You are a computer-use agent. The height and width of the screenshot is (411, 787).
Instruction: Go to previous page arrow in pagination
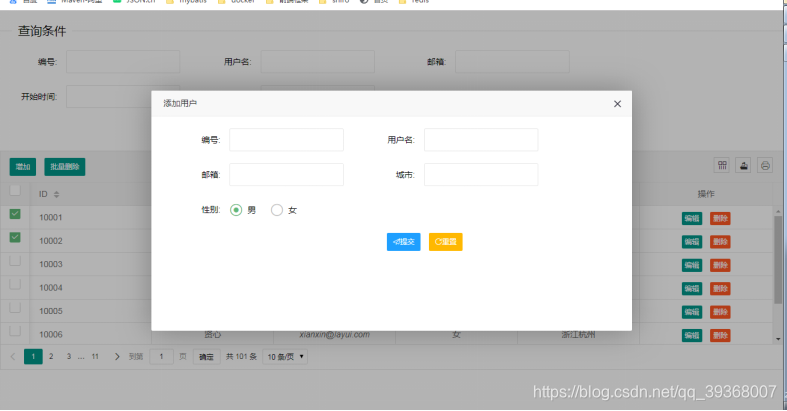tap(13, 357)
